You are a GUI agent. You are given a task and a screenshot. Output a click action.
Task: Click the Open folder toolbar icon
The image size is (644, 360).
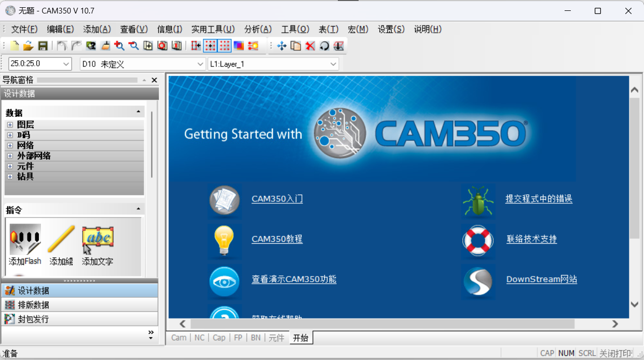tap(28, 46)
